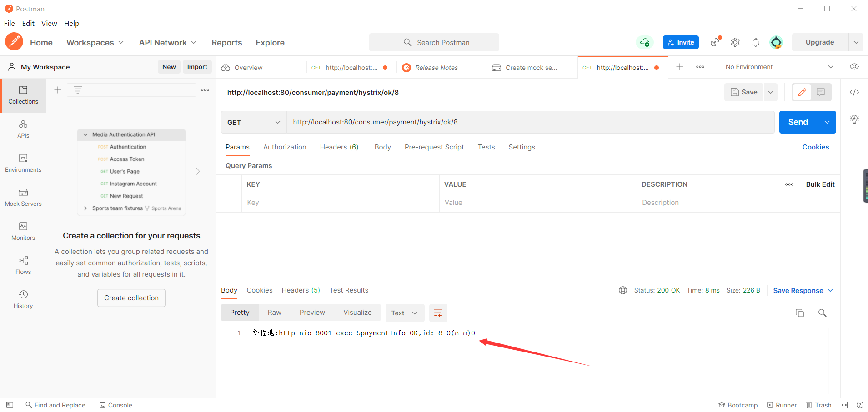Open help question mark in status bar

coord(860,405)
